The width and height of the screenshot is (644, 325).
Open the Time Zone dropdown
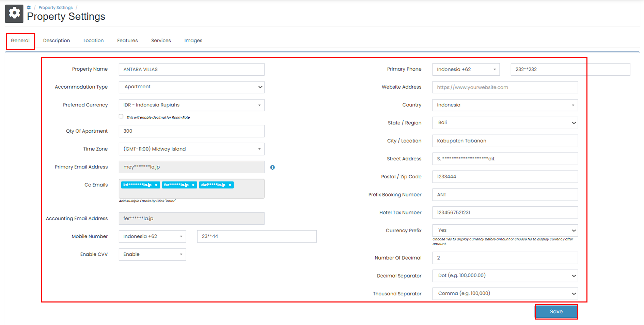click(x=191, y=149)
